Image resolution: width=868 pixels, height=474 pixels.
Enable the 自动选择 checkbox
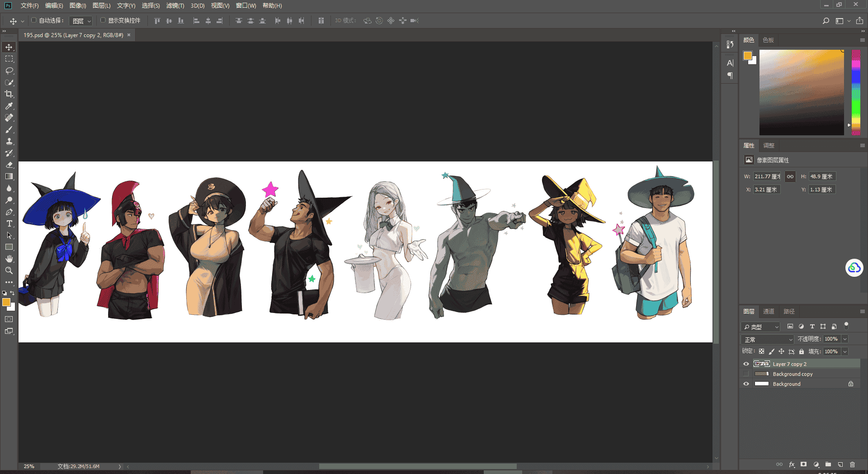click(34, 20)
